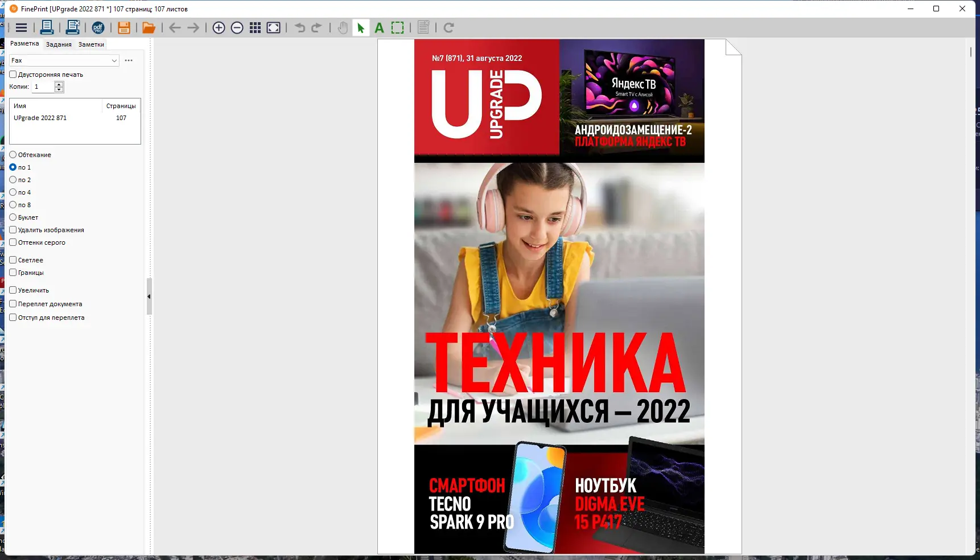The height and width of the screenshot is (560, 980).
Task: Select the hand pan tool
Action: (x=343, y=27)
